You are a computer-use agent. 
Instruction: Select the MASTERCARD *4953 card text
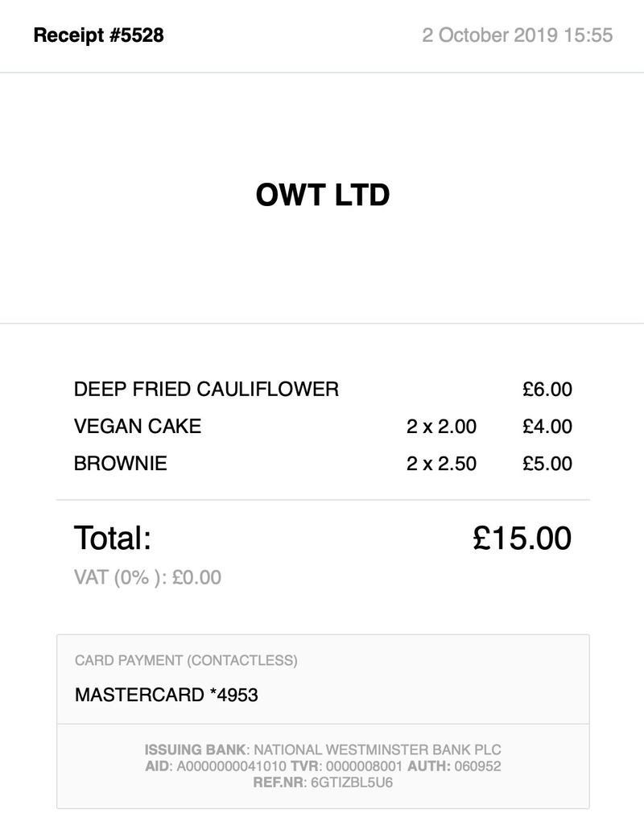(167, 695)
